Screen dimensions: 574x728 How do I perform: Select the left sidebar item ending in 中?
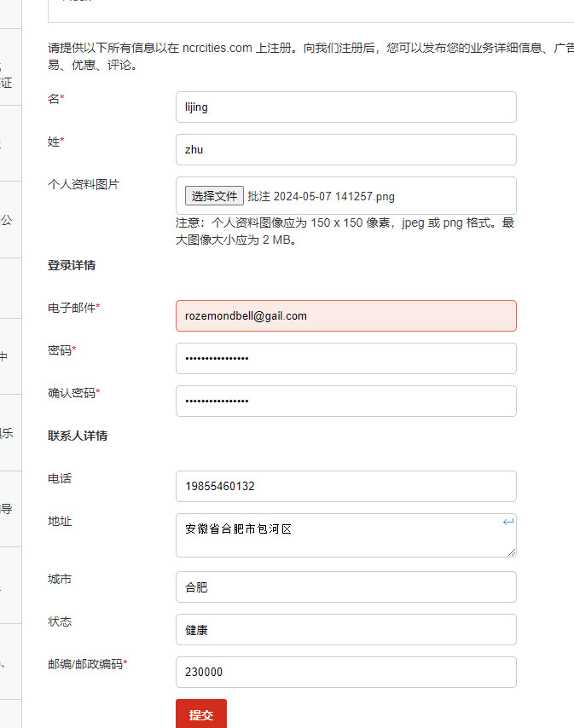[5, 357]
